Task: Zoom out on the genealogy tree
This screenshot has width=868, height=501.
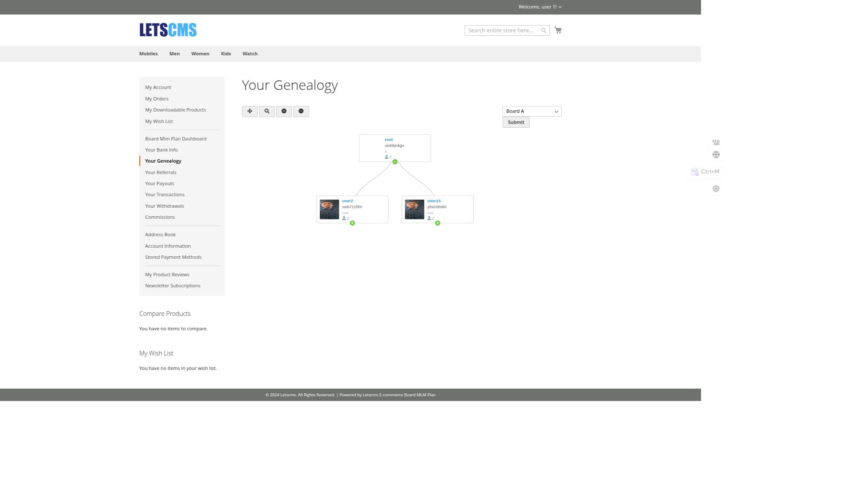Action: point(301,111)
